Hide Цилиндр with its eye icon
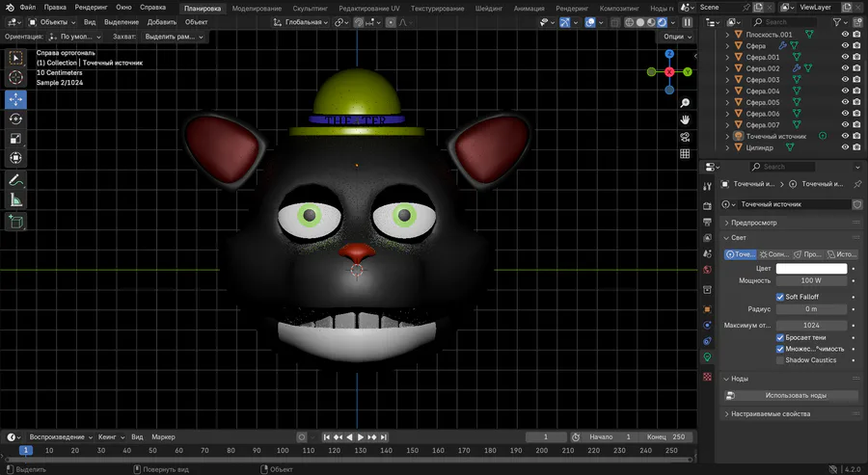This screenshot has height=475, width=868. [x=845, y=147]
